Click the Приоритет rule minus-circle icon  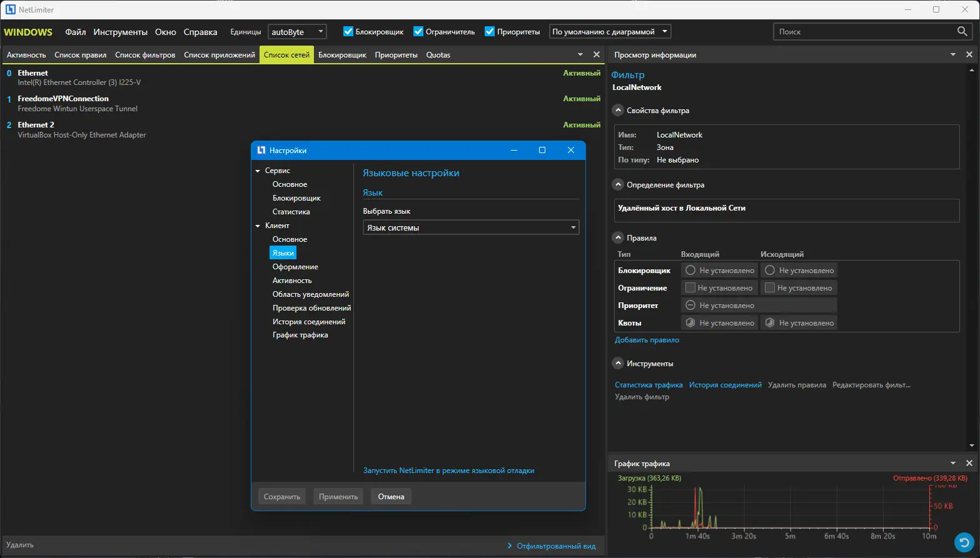click(690, 306)
